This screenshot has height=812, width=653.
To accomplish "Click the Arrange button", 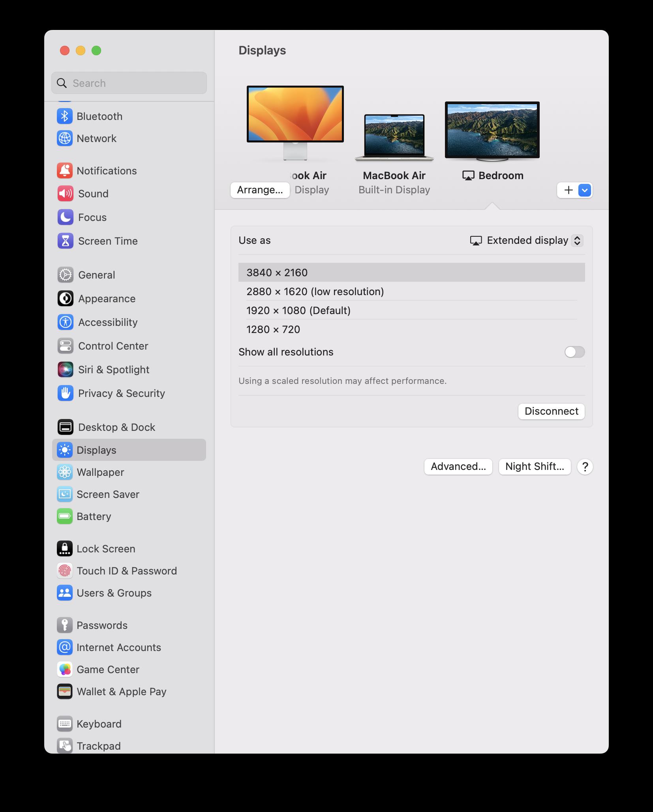I will pos(260,190).
